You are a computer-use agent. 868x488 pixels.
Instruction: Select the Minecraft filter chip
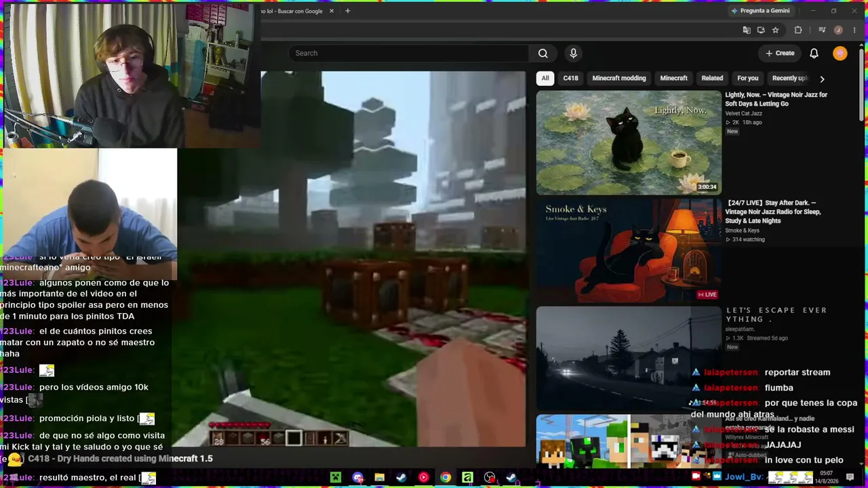674,78
